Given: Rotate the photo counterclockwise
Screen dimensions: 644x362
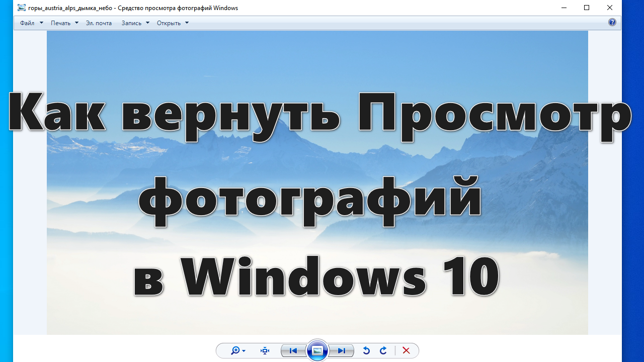Looking at the screenshot, I should (366, 351).
